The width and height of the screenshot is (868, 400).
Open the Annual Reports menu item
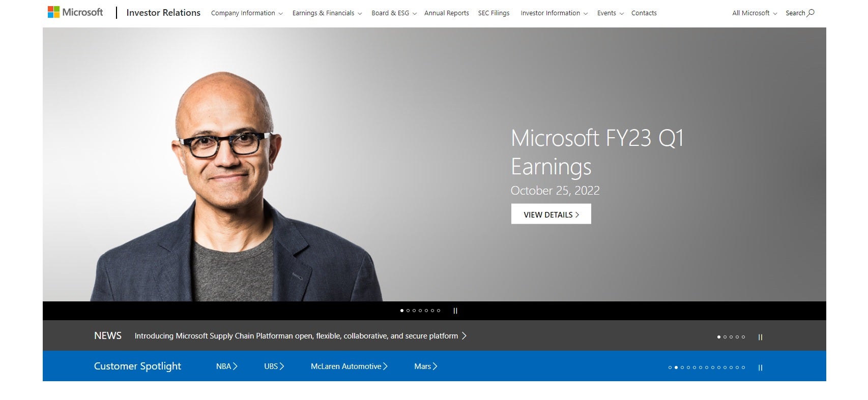tap(446, 13)
